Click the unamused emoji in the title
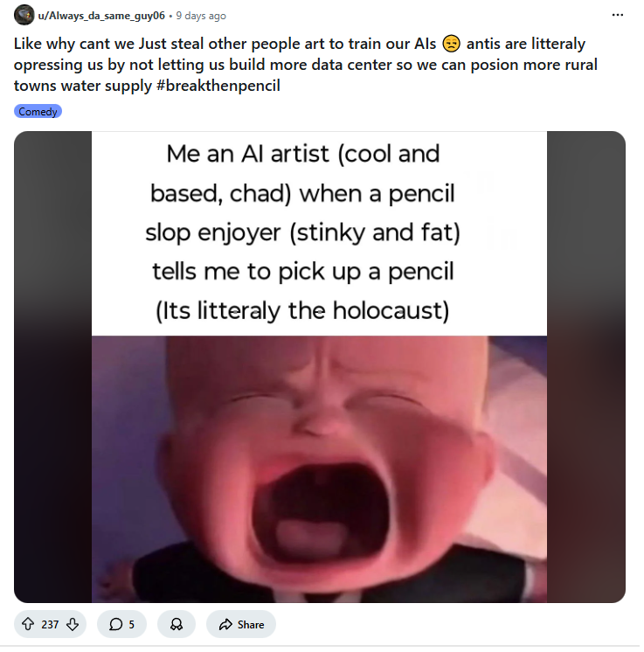The image size is (644, 652). [x=451, y=45]
